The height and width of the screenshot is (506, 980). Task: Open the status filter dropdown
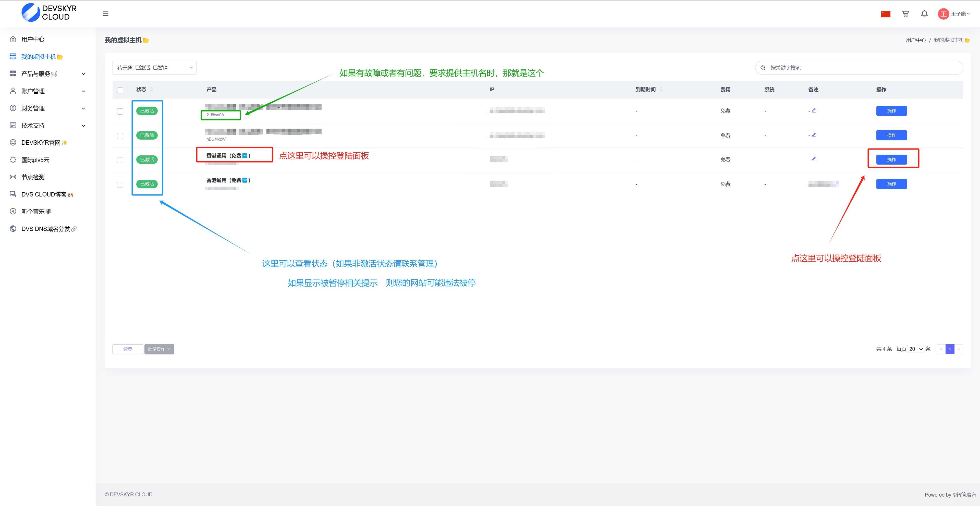[154, 68]
